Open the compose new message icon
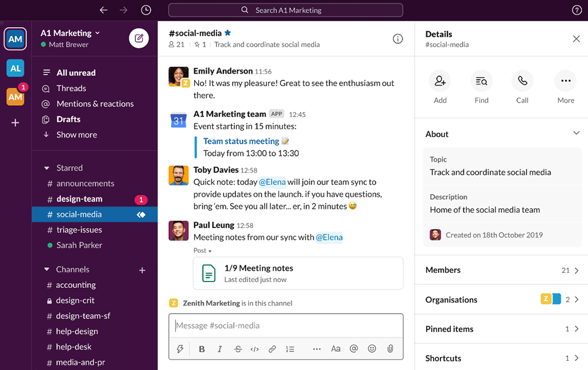Image resolution: width=588 pixels, height=370 pixels. pos(138,37)
